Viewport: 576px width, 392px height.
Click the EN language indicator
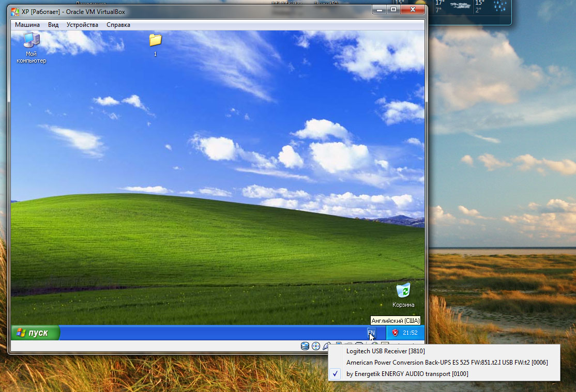371,333
